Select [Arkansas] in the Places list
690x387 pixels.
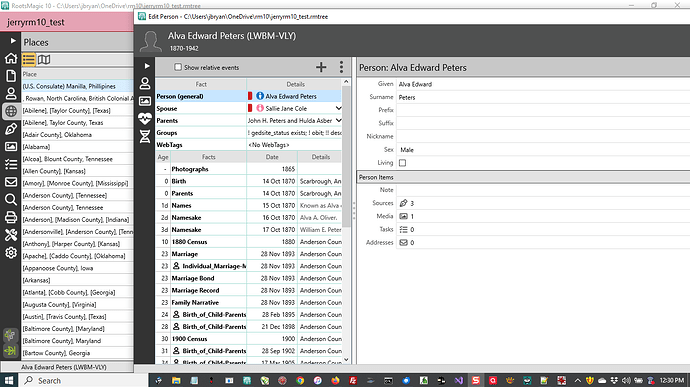coord(77,280)
